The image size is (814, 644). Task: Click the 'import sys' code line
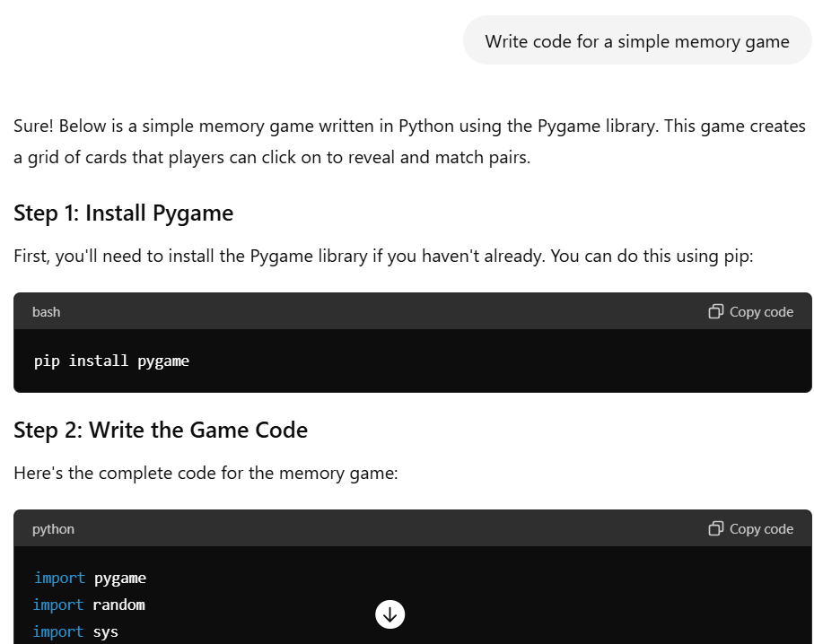point(75,631)
